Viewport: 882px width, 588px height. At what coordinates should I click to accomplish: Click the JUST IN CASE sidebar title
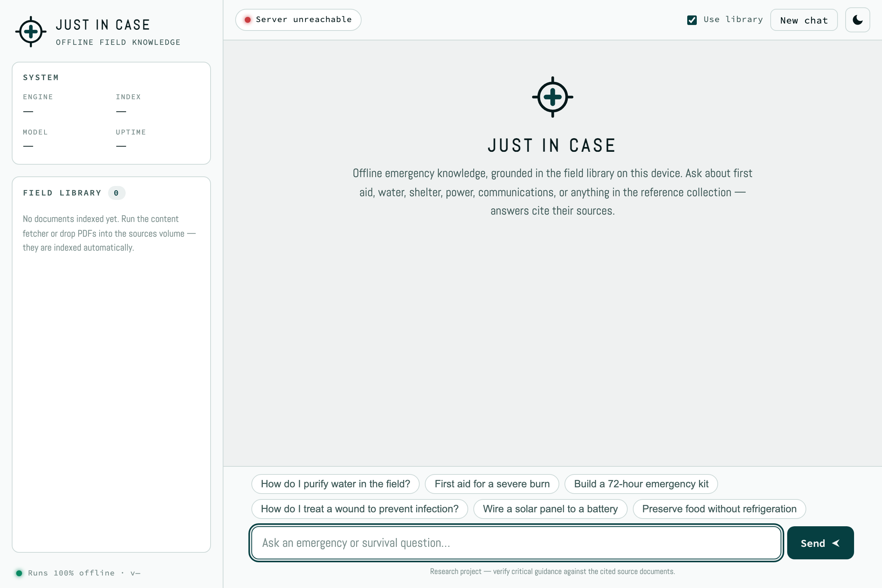tap(103, 25)
